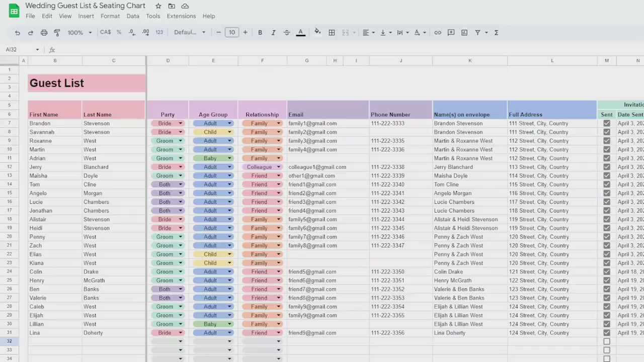The image size is (644, 362).
Task: Open the zoom level 100% dropdown
Action: click(79, 33)
